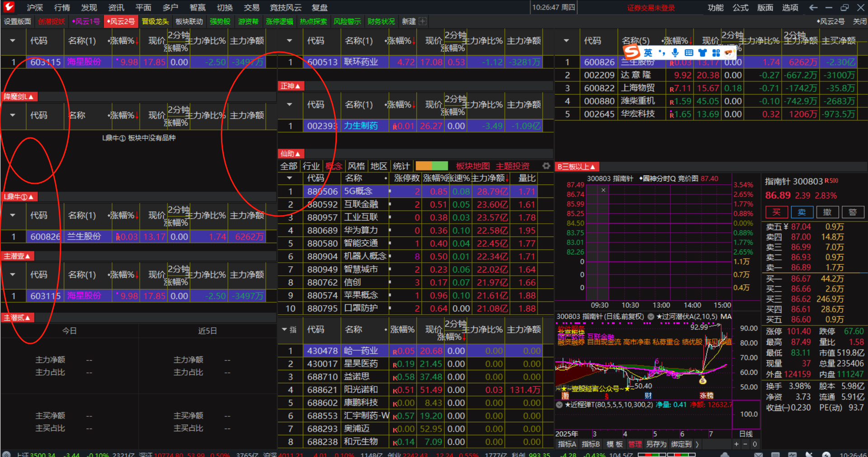
Task: Click the 板块地图 link
Action: click(x=472, y=166)
